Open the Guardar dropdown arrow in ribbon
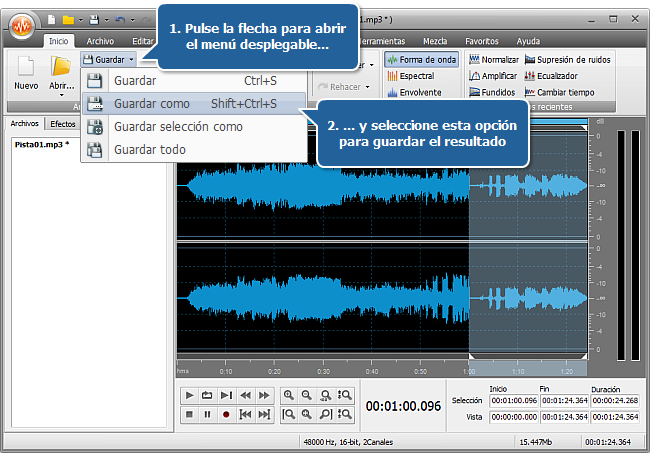The image size is (650, 453). [131, 60]
